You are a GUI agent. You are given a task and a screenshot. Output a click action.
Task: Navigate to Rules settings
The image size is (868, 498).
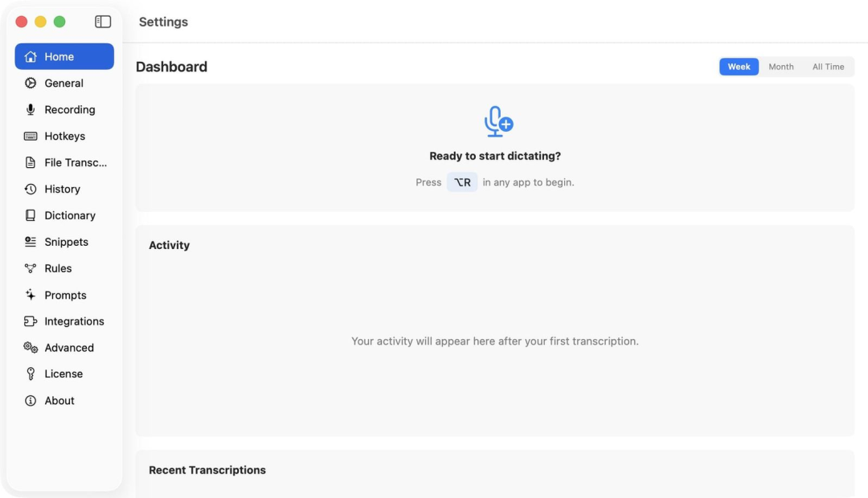point(58,268)
